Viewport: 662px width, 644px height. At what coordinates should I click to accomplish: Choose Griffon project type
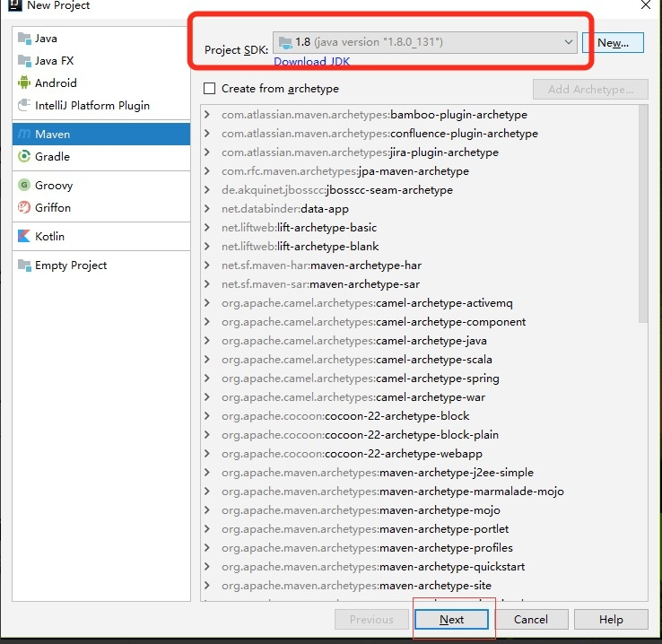101,207
